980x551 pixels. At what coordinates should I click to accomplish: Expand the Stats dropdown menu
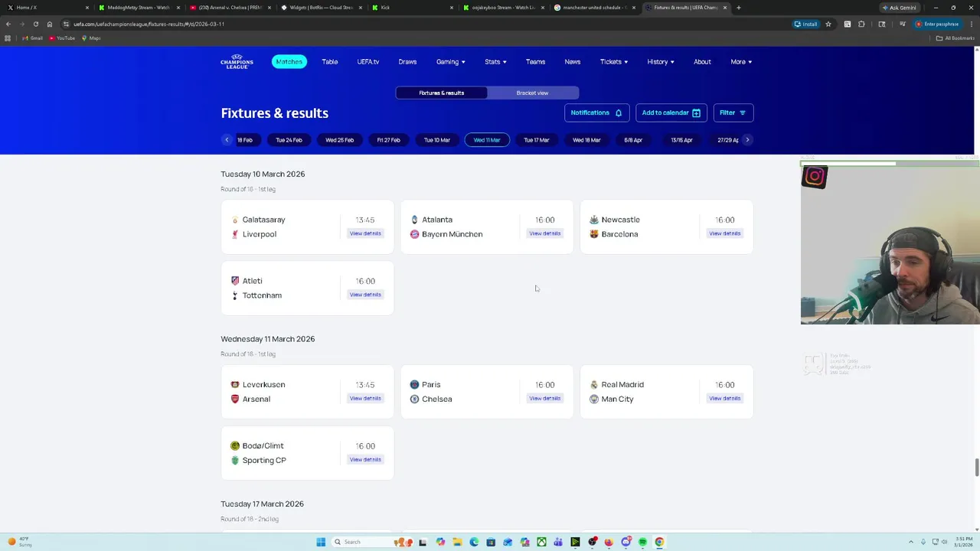point(495,62)
